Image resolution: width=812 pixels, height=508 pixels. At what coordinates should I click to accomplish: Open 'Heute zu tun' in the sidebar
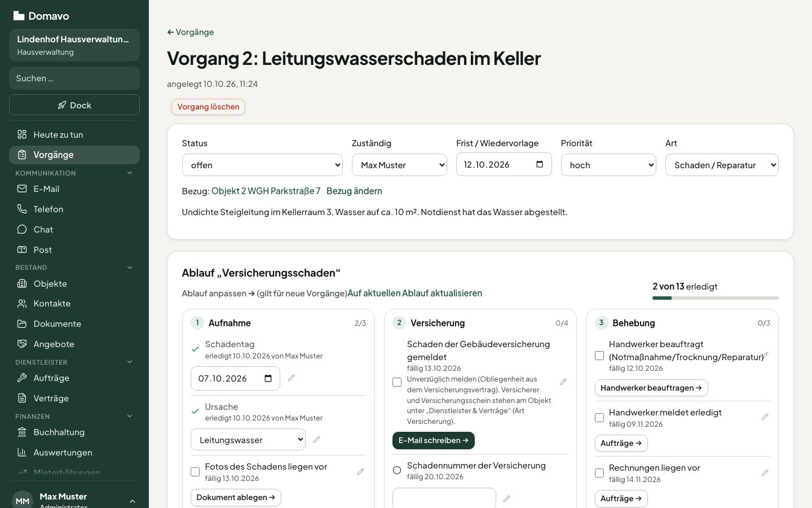coord(74,134)
